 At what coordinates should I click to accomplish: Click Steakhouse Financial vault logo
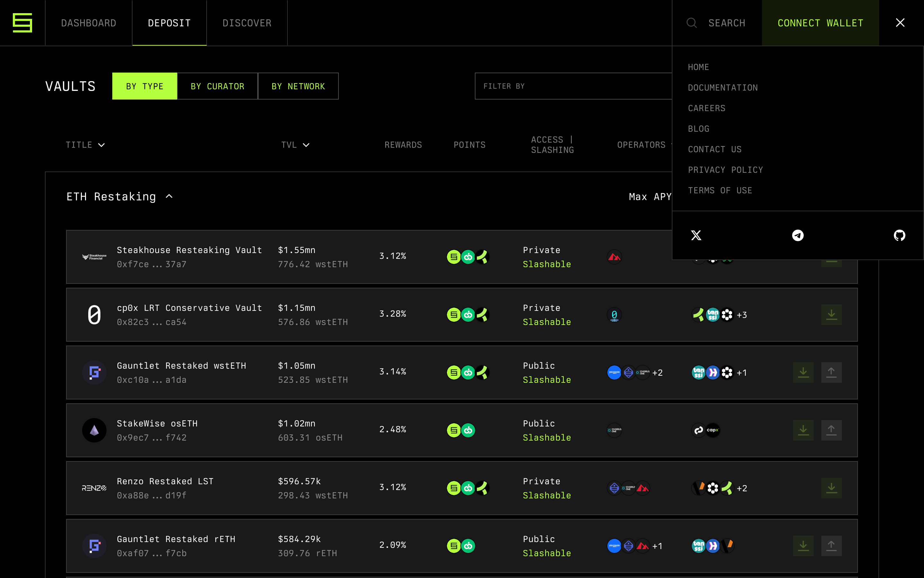point(94,257)
